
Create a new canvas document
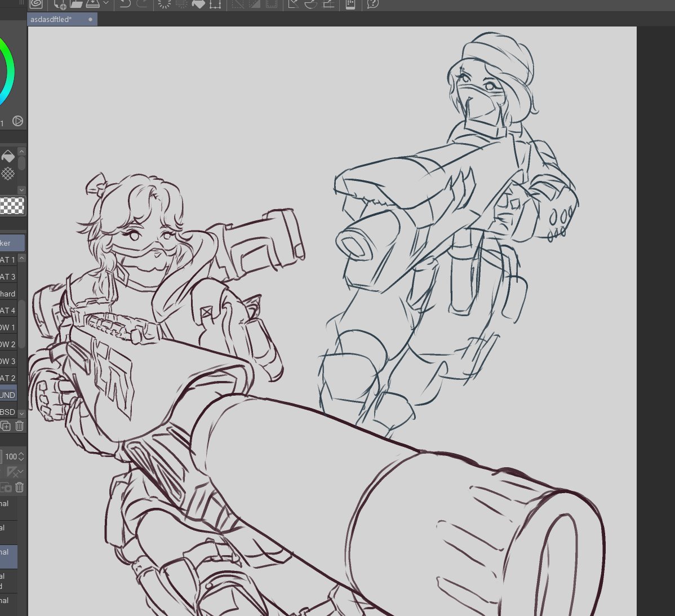point(60,5)
